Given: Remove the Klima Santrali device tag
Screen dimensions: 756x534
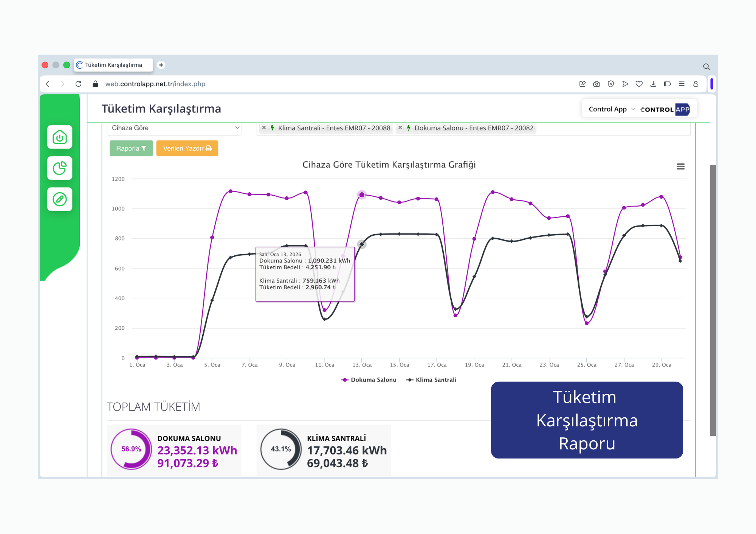Looking at the screenshot, I should pos(264,128).
